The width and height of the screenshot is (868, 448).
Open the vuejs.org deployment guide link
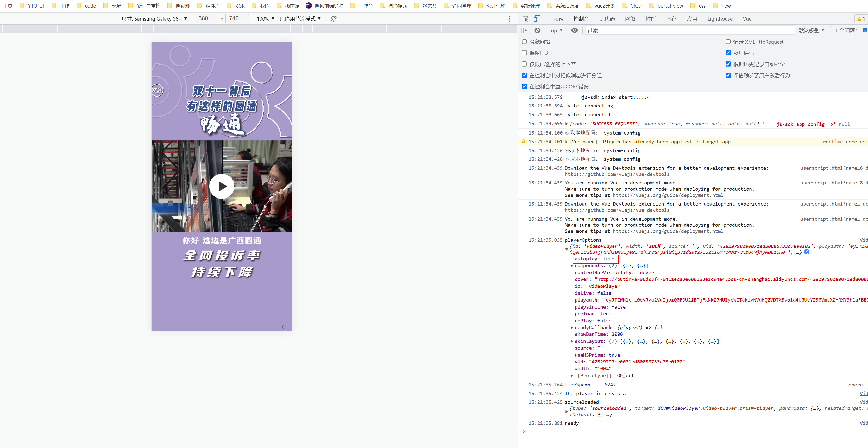(x=668, y=195)
